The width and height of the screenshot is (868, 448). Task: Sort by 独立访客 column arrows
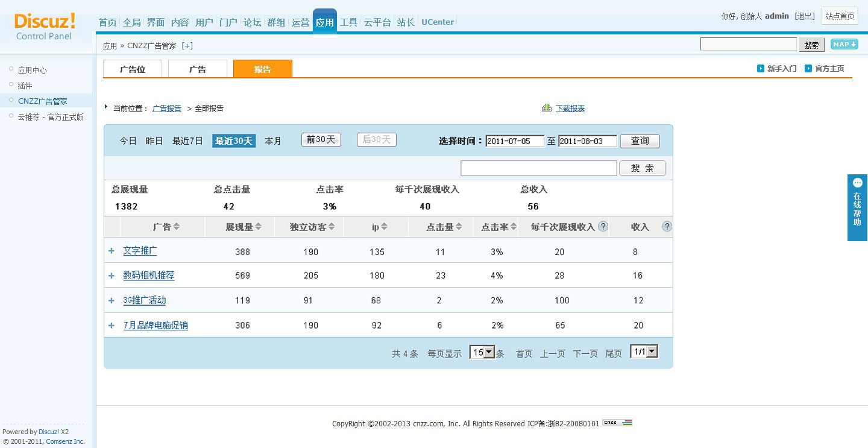(x=332, y=227)
